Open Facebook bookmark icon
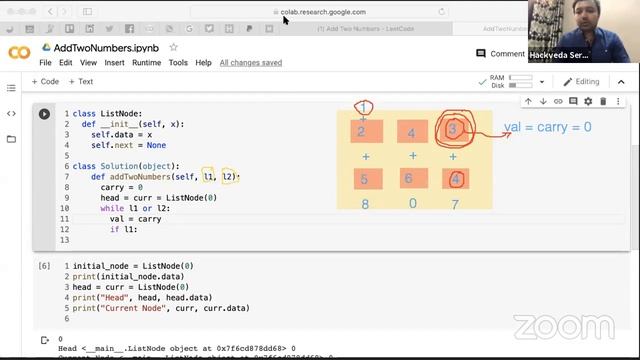Image resolution: width=640 pixels, height=360 pixels. point(129,29)
